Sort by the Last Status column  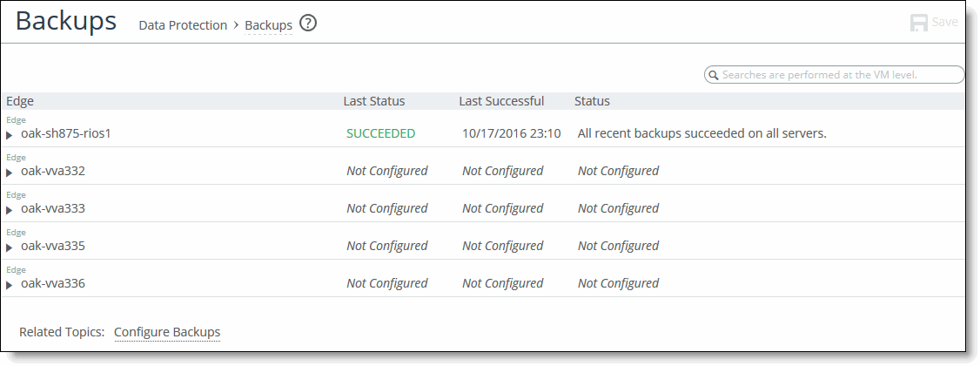[373, 101]
